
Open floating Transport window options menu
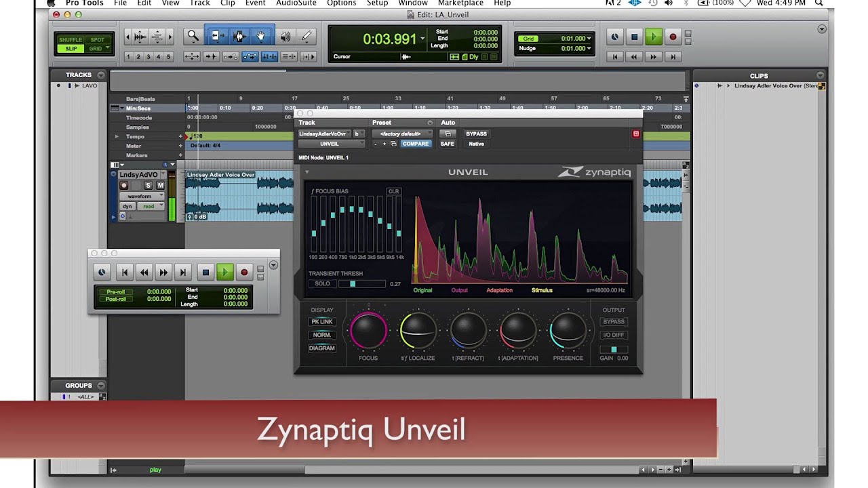273,265
